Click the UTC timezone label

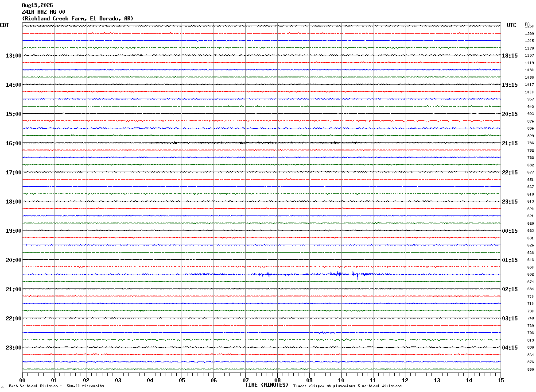tap(512, 25)
